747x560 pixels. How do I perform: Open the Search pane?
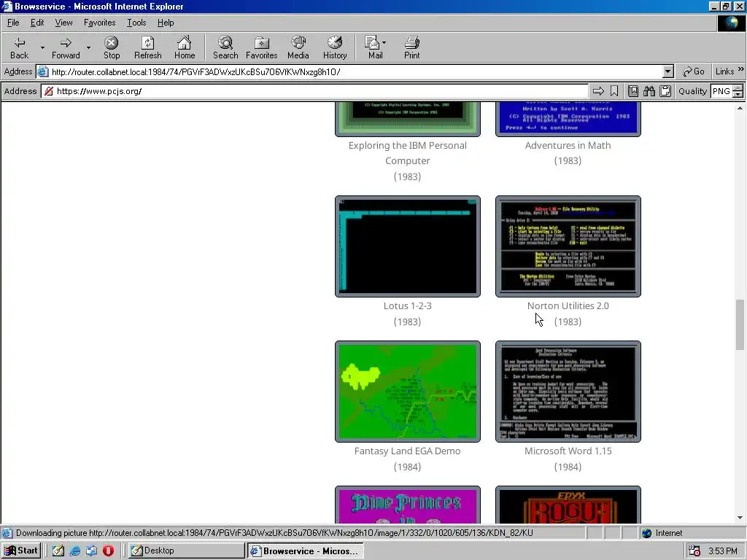225,47
